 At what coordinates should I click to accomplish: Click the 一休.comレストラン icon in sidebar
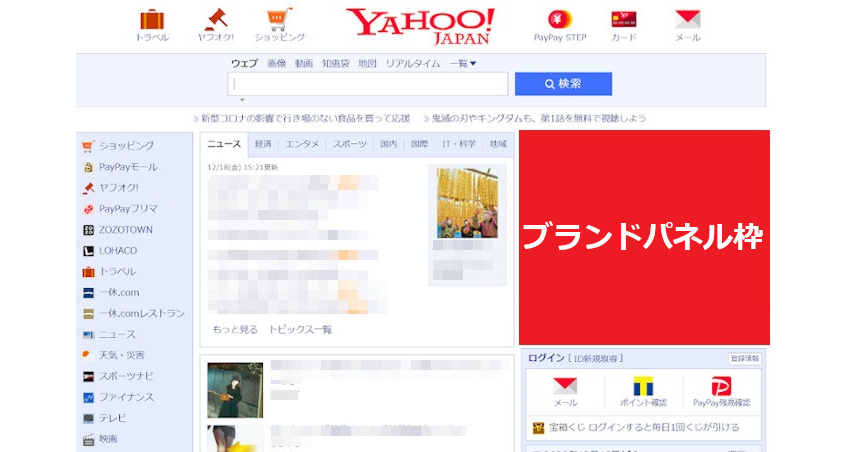coord(88,314)
